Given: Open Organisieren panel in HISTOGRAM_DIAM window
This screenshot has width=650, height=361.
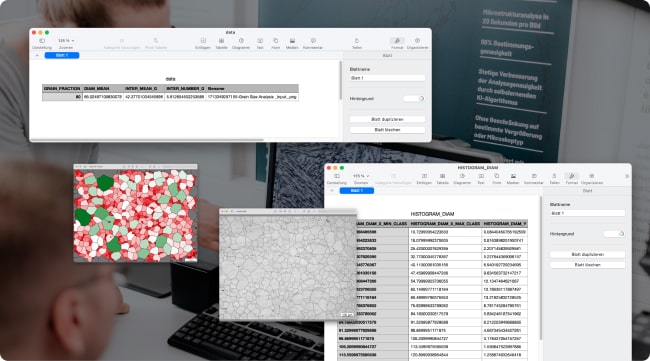Looking at the screenshot, I should click(592, 179).
